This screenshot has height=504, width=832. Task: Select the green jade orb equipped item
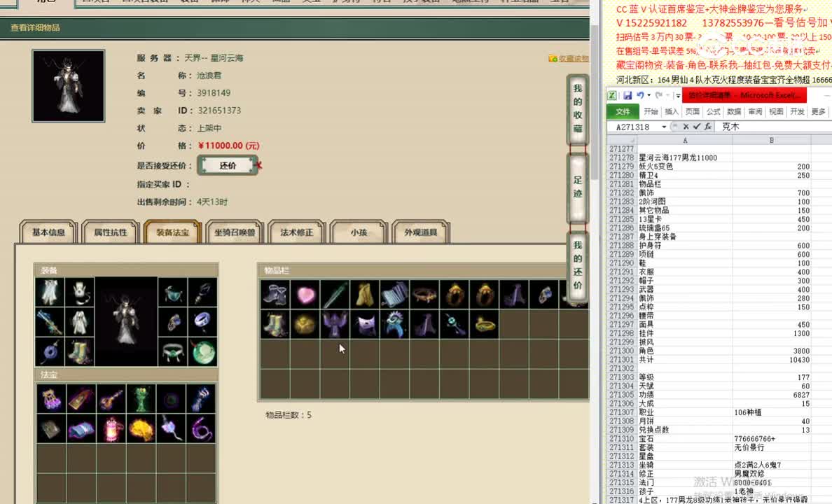coord(203,351)
